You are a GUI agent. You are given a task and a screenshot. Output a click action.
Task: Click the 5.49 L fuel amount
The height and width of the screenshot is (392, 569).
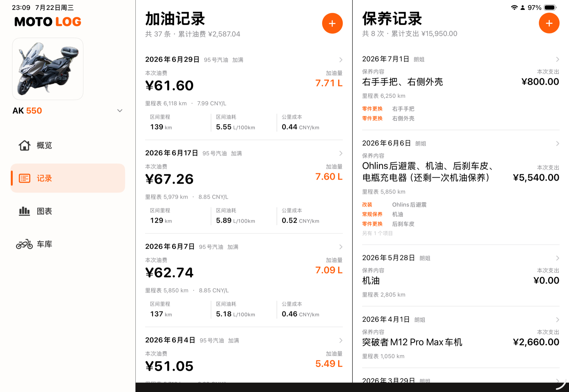pyautogui.click(x=329, y=364)
